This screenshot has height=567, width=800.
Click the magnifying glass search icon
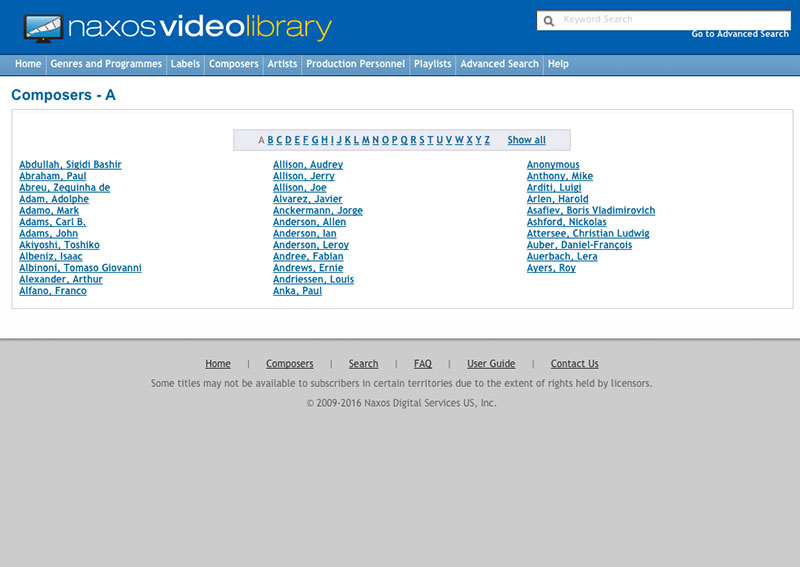(549, 20)
